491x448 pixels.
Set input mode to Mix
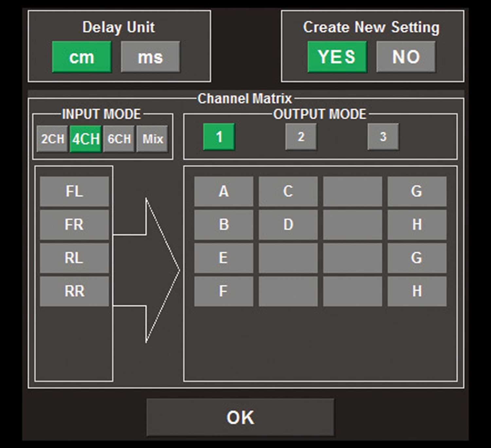(153, 139)
